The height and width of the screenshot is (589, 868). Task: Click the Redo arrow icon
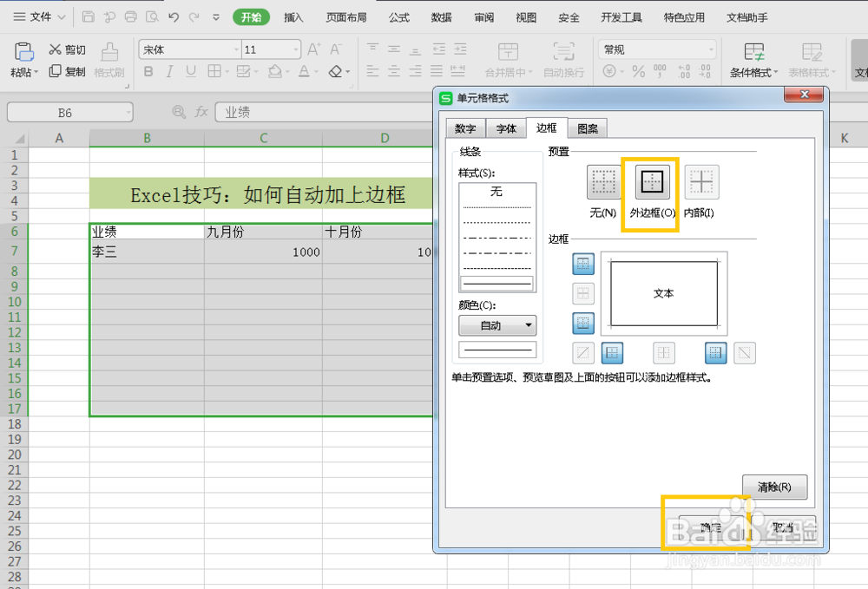point(194,17)
